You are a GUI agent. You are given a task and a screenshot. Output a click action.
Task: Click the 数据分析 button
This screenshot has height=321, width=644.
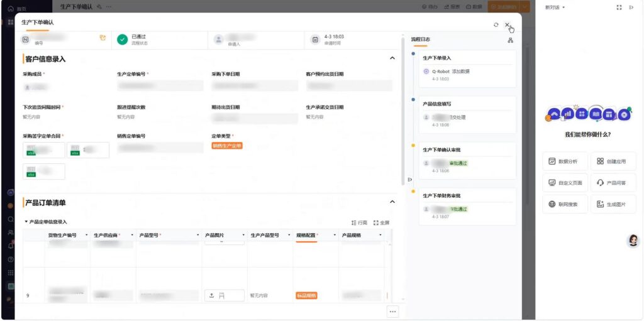(x=565, y=161)
